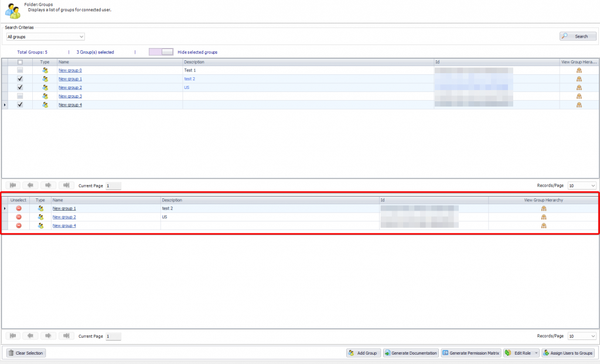Toggle Hide selected groups switch
Viewport: 600px width, 364px height.
[x=161, y=52]
